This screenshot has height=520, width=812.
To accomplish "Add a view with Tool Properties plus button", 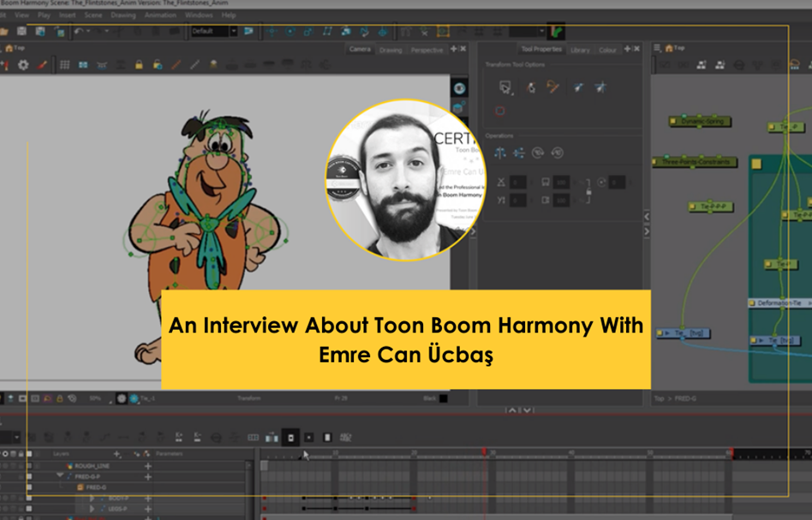I will tap(627, 49).
